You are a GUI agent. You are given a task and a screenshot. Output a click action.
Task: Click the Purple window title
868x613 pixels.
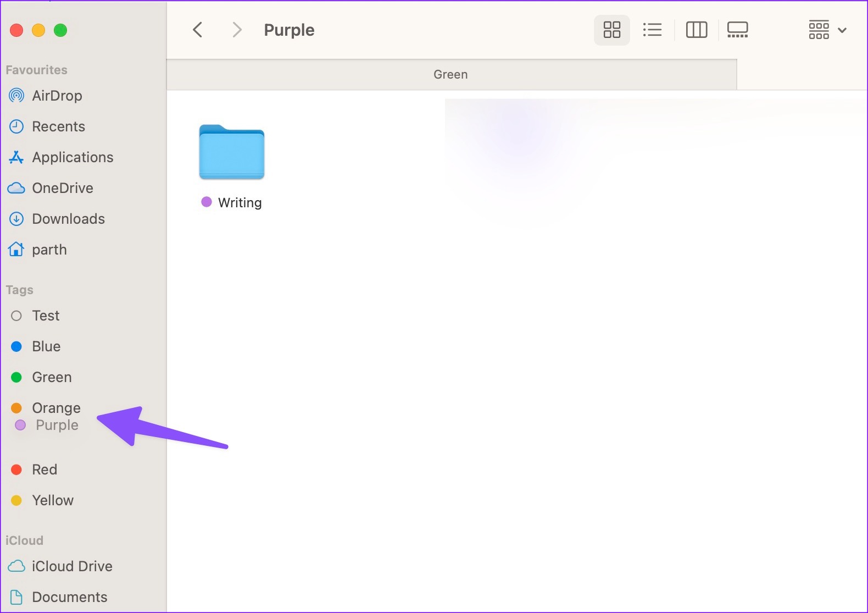[289, 30]
